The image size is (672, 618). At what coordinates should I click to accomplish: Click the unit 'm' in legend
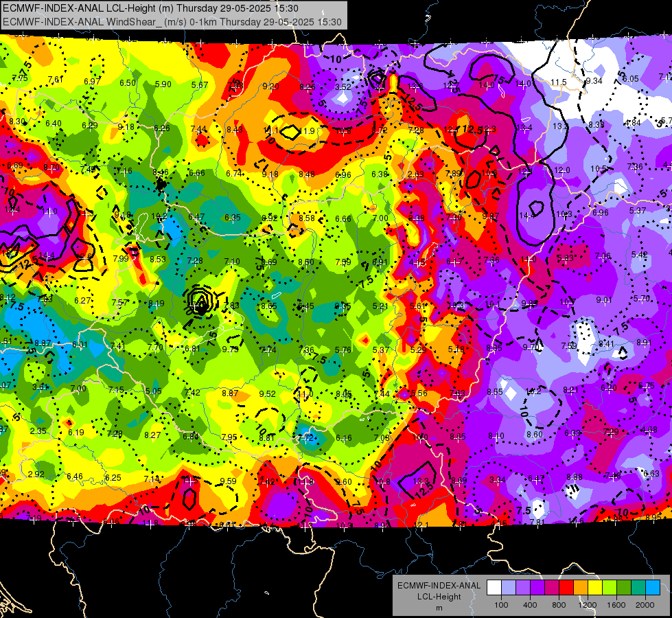439,608
